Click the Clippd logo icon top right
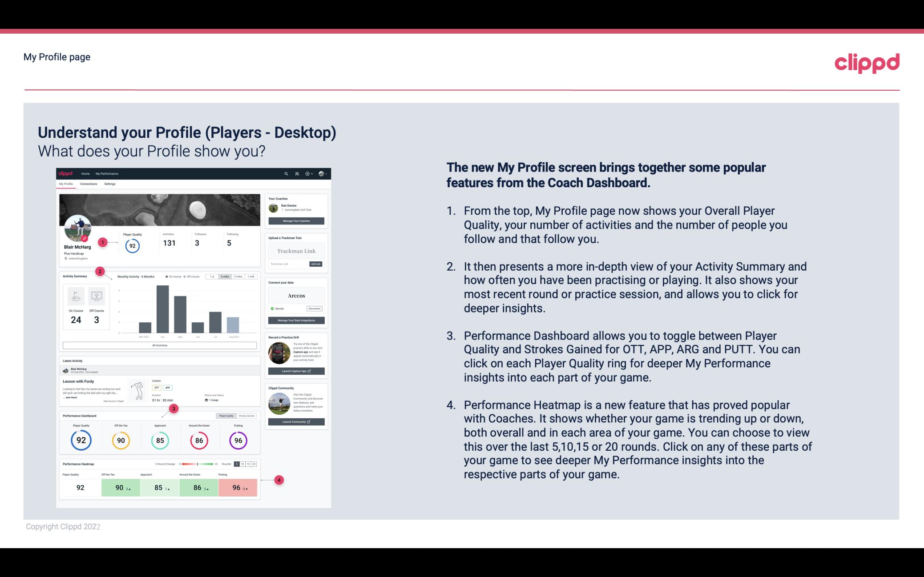Screen dimensions: 924x577 click(x=865, y=62)
